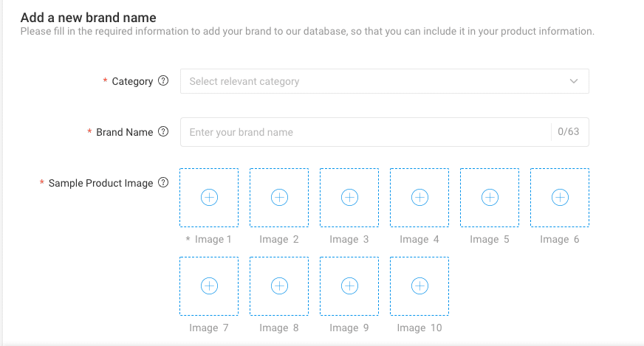The height and width of the screenshot is (346, 644).
Task: Click the help icon beside Sample Product Image
Action: point(163,183)
